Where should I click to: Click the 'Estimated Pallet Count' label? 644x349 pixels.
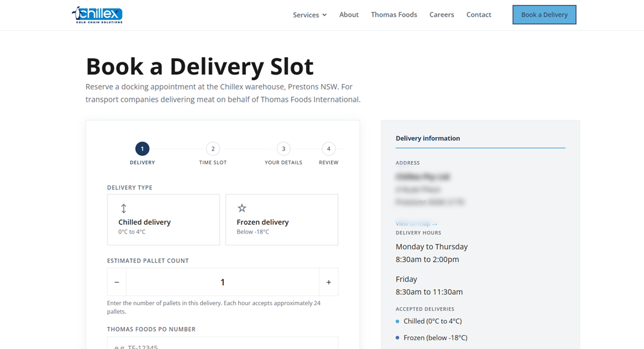[x=148, y=261]
